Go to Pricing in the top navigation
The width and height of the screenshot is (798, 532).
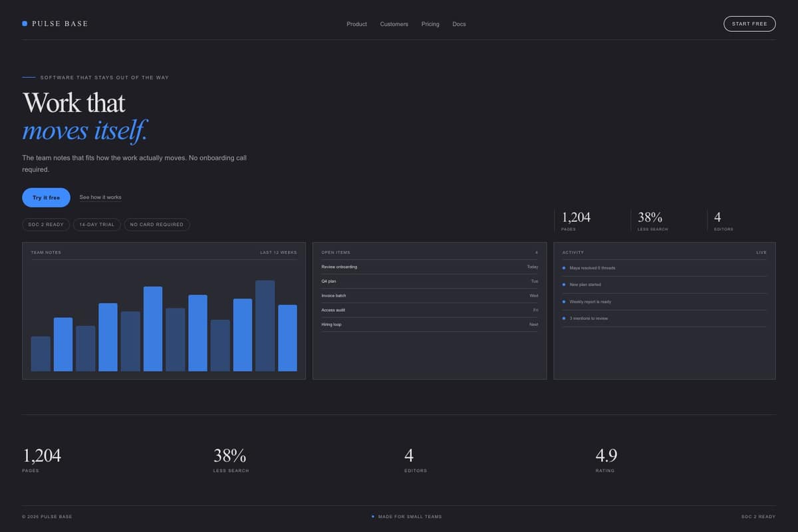coord(430,24)
